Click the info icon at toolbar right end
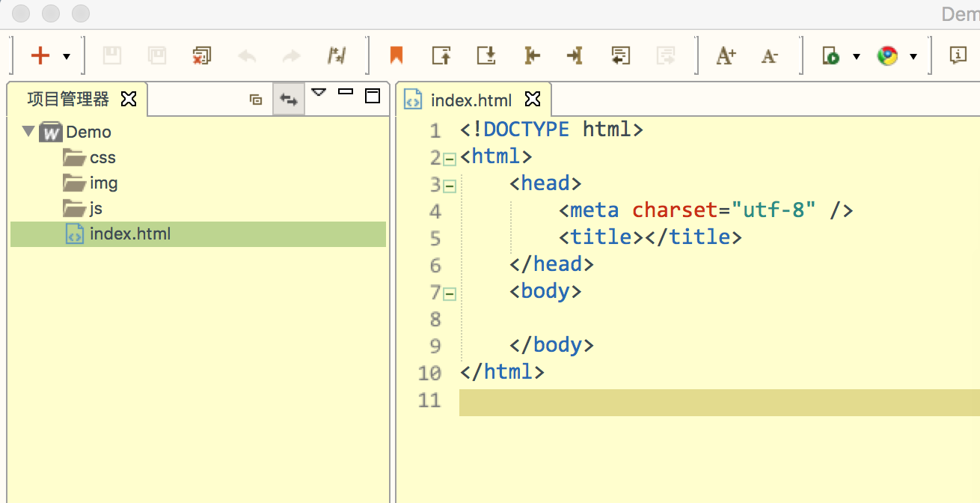Viewport: 980px width, 503px height. pos(958,55)
